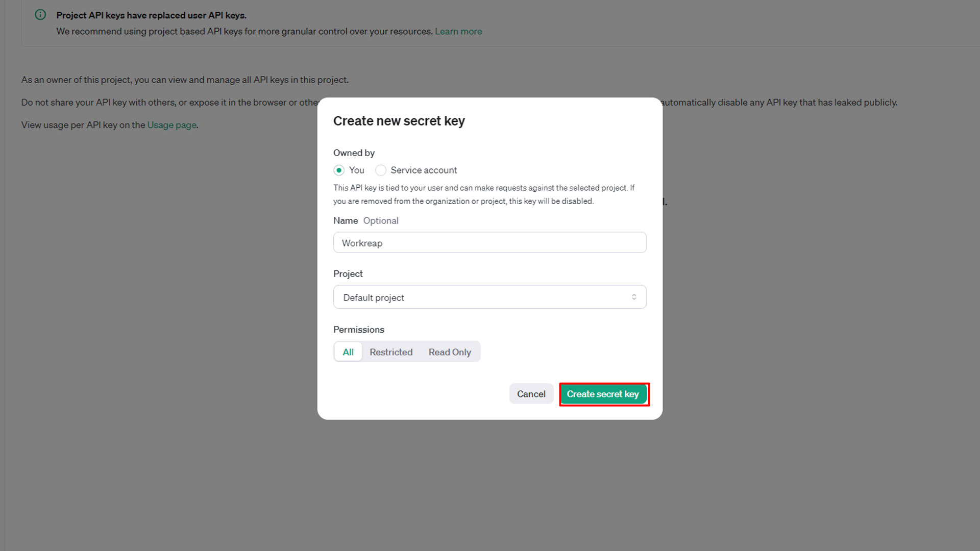Focus the Name field containing "Workreap"
Screen dimensions: 980x551
pyautogui.click(x=489, y=243)
